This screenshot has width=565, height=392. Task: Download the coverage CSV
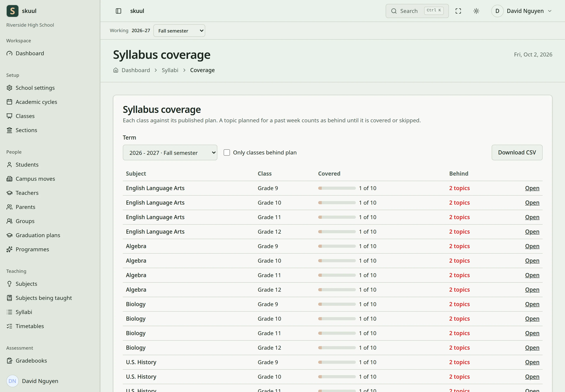(517, 152)
